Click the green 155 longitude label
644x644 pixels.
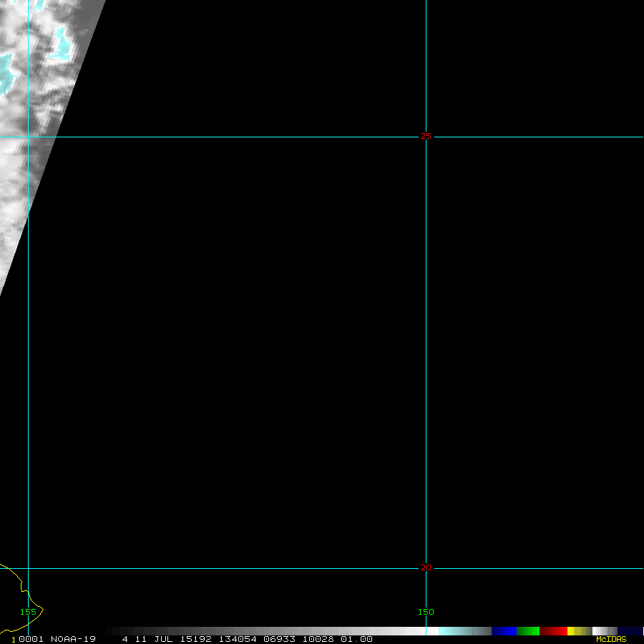coord(28,612)
